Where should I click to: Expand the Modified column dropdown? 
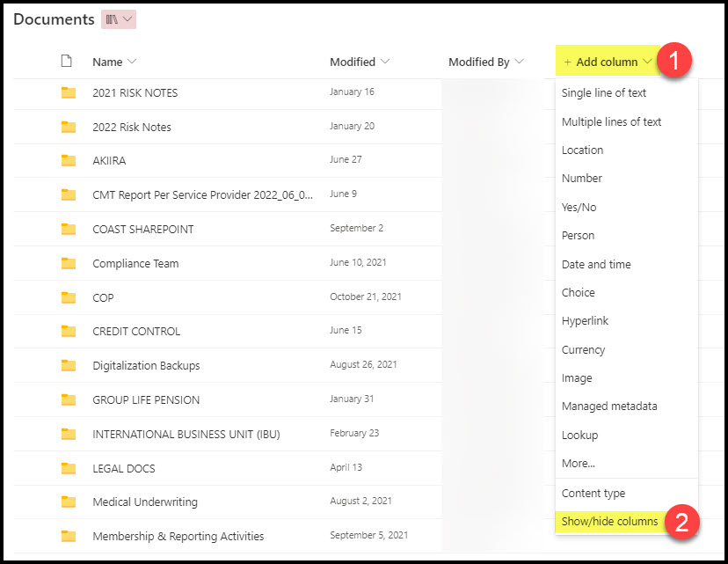385,62
